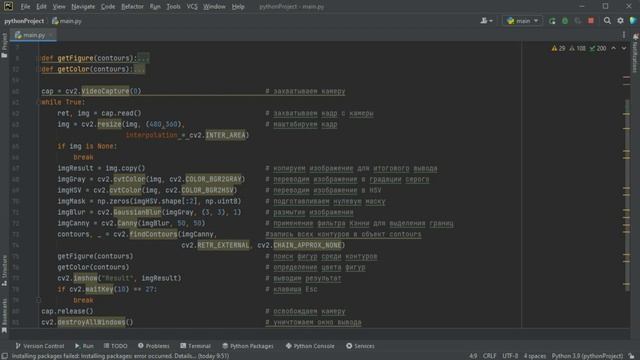The width and height of the screenshot is (640, 360).
Task: Change 4 spaces indent setting
Action: click(x=535, y=356)
